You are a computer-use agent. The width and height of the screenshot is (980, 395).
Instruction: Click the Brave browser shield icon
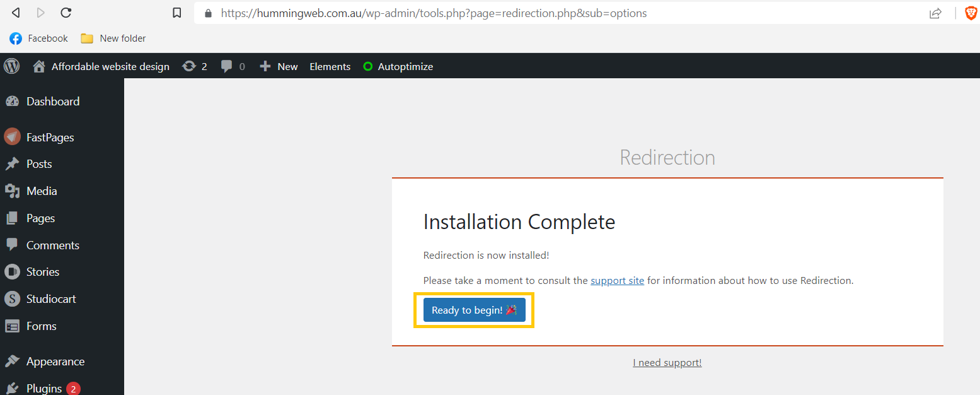click(971, 13)
